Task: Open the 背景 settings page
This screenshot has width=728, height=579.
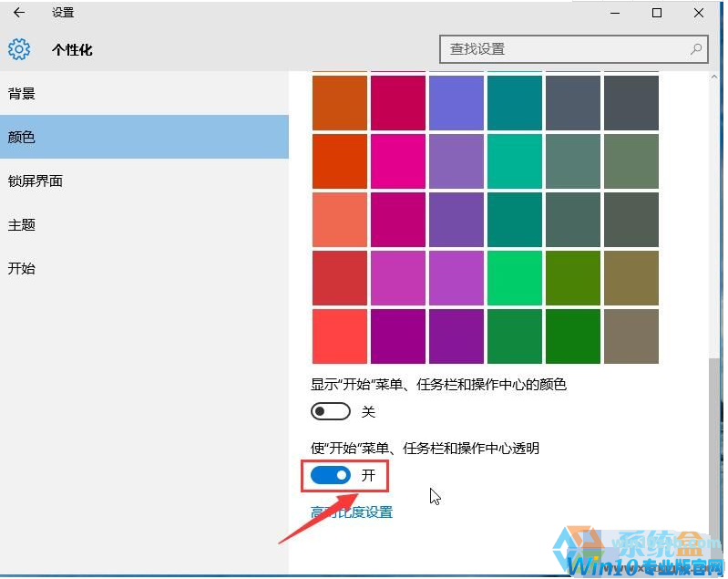Action: [x=22, y=94]
